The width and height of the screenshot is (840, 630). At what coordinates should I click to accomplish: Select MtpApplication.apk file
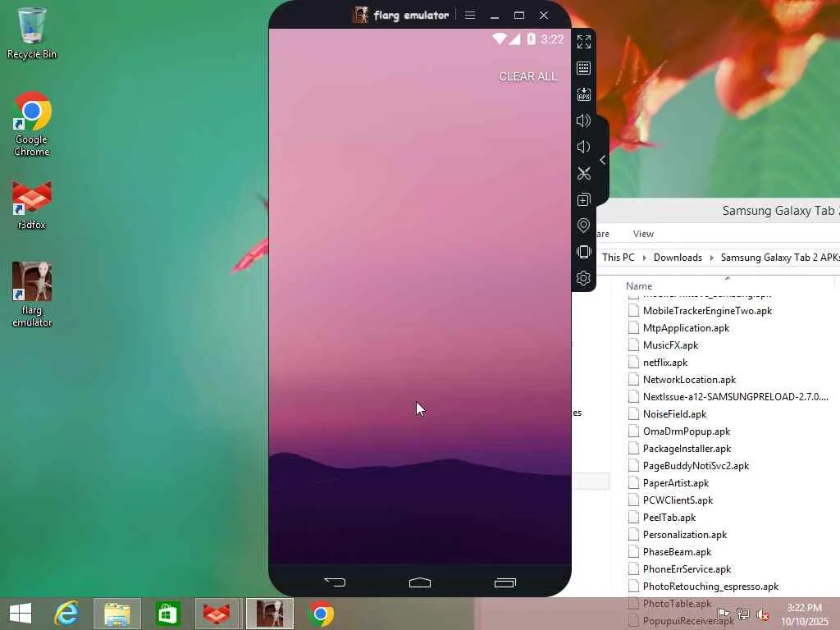coord(687,328)
